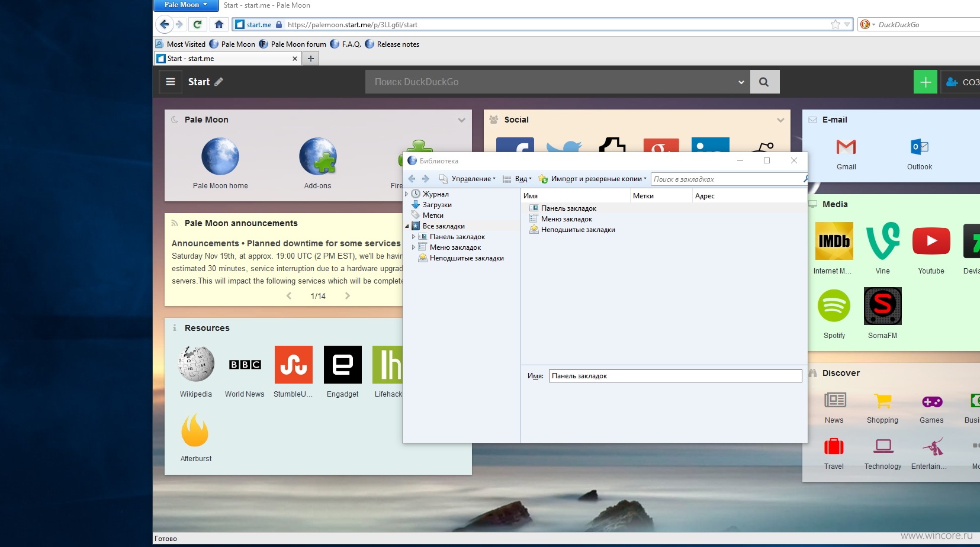Open the Youtube icon in Media widget
The image size is (980, 547).
[x=931, y=241]
